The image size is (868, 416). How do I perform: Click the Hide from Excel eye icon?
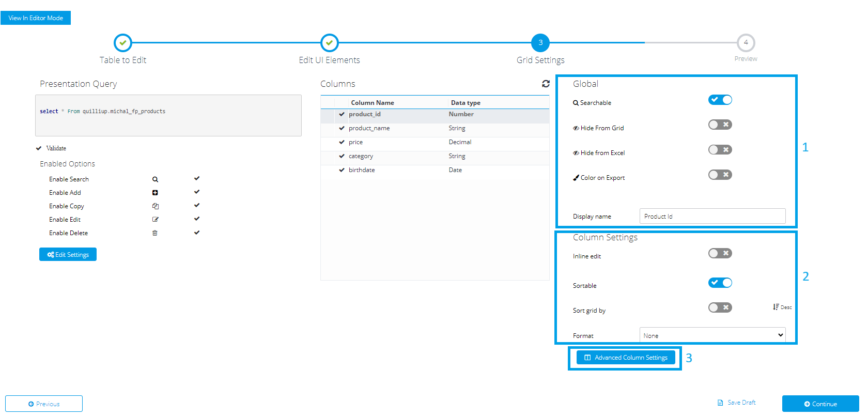576,153
